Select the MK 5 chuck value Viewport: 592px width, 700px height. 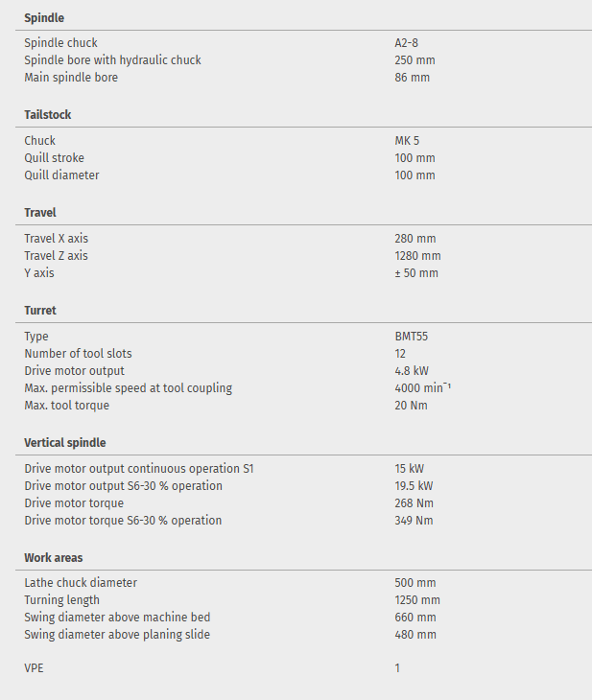[407, 141]
